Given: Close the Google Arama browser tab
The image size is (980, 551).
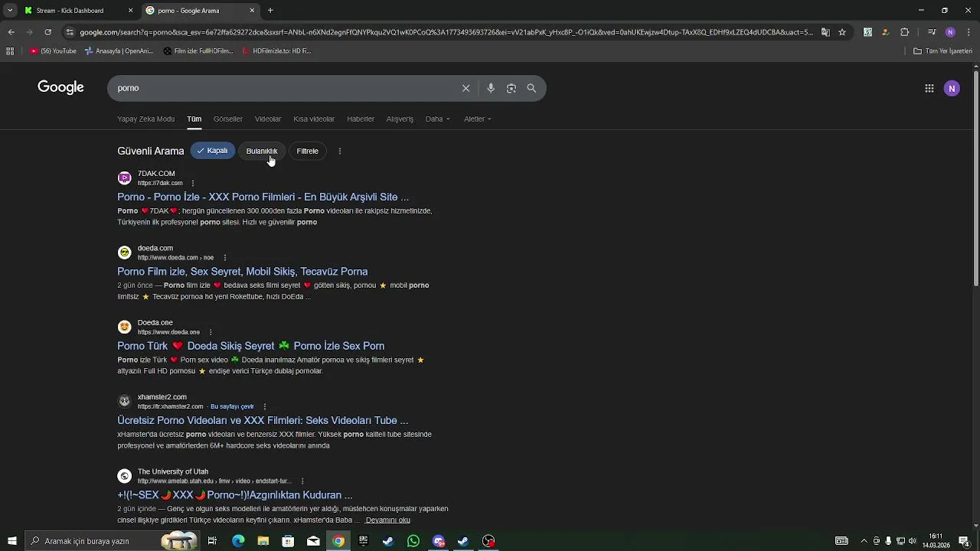Looking at the screenshot, I should [252, 11].
